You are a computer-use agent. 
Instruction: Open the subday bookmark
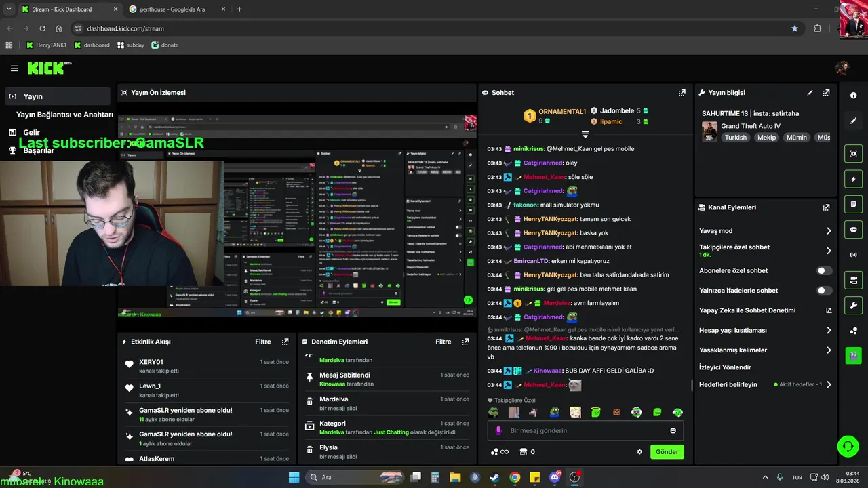tap(131, 45)
